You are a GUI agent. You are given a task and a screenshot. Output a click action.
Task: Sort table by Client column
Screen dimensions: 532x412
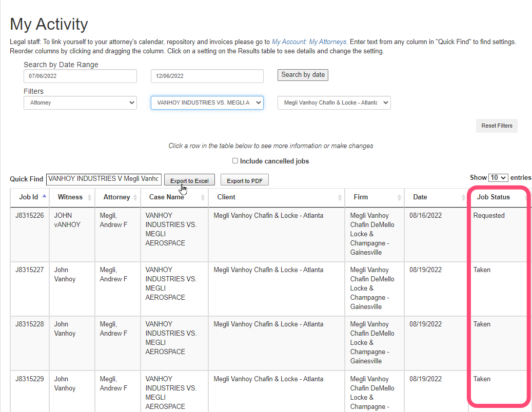[x=276, y=197]
